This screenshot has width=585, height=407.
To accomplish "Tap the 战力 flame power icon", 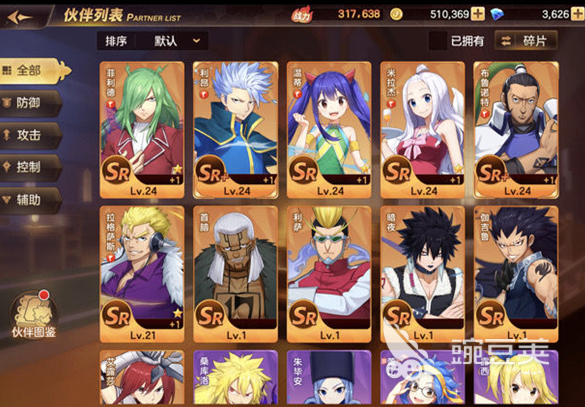I will click(302, 15).
